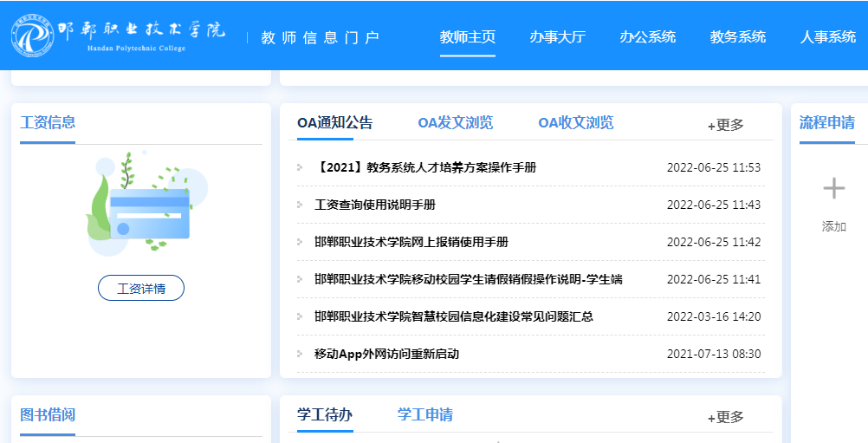Image resolution: width=868 pixels, height=443 pixels.
Task: Open 办公系统 in the top navigation
Action: tap(648, 37)
